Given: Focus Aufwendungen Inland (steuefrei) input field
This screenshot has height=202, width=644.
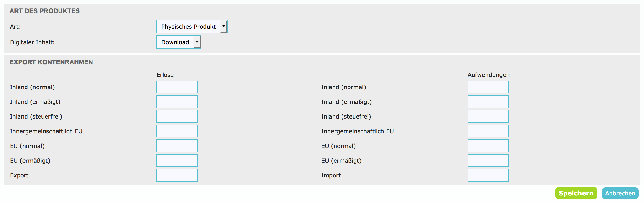Looking at the screenshot, I should pyautogui.click(x=488, y=116).
